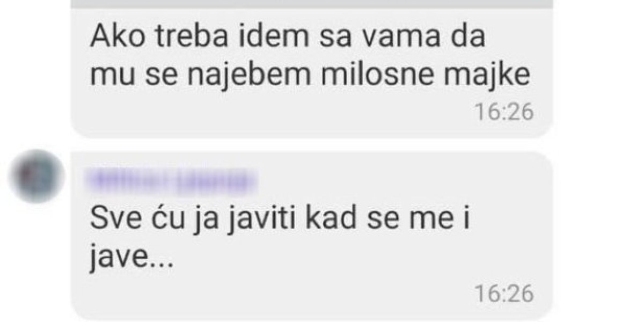Image resolution: width=644 pixels, height=322 pixels.
Task: Click the partially visible gray bubble at top
Action: pos(311,3)
